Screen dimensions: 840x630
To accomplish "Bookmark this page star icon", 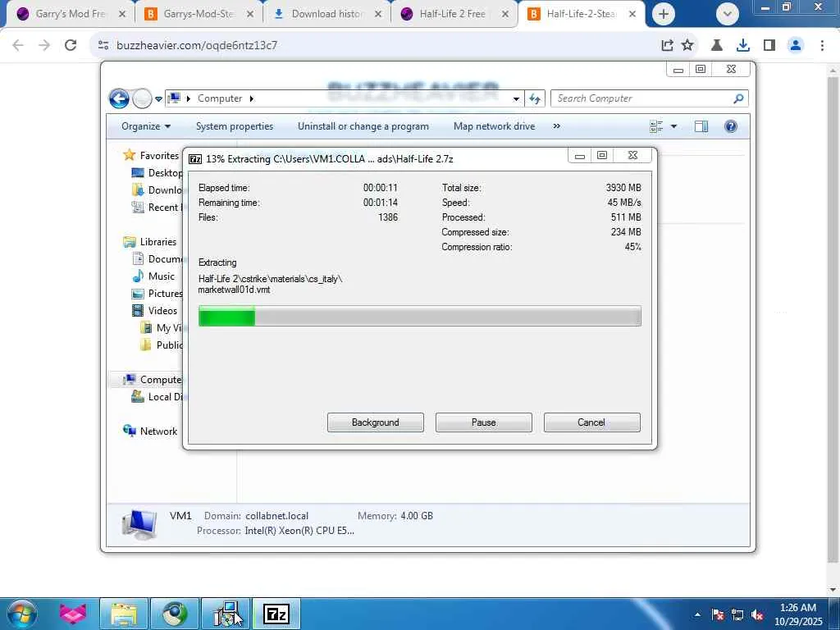I will coord(687,46).
